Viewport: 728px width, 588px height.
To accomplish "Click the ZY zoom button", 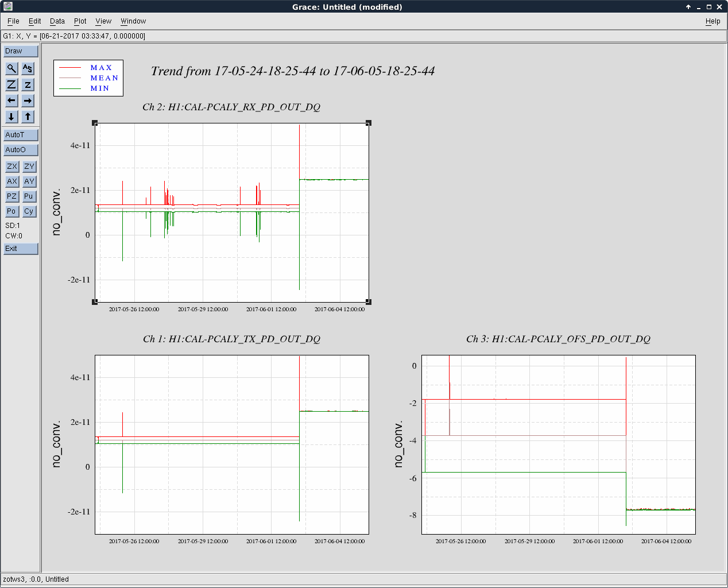I will (x=29, y=167).
